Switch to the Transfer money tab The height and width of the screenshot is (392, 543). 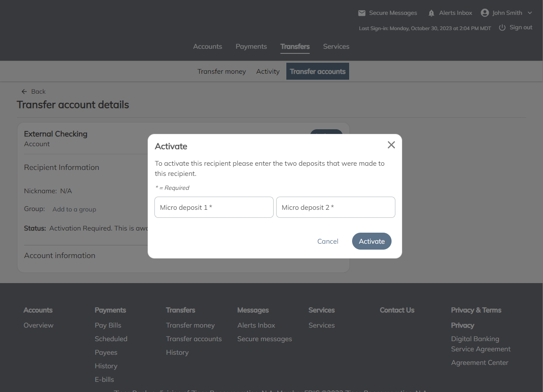pos(221,72)
